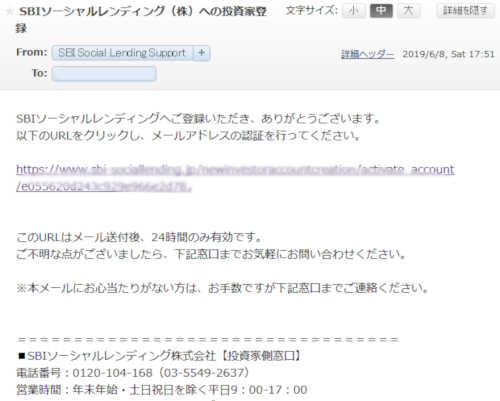
Task: Click the ご不明な点がございましたら line
Action: pyautogui.click(x=211, y=254)
